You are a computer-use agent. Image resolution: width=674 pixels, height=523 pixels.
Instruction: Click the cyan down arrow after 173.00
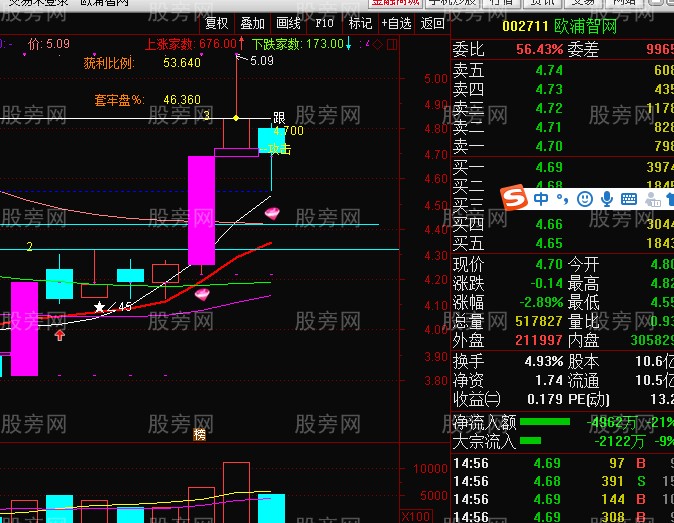pyautogui.click(x=348, y=43)
